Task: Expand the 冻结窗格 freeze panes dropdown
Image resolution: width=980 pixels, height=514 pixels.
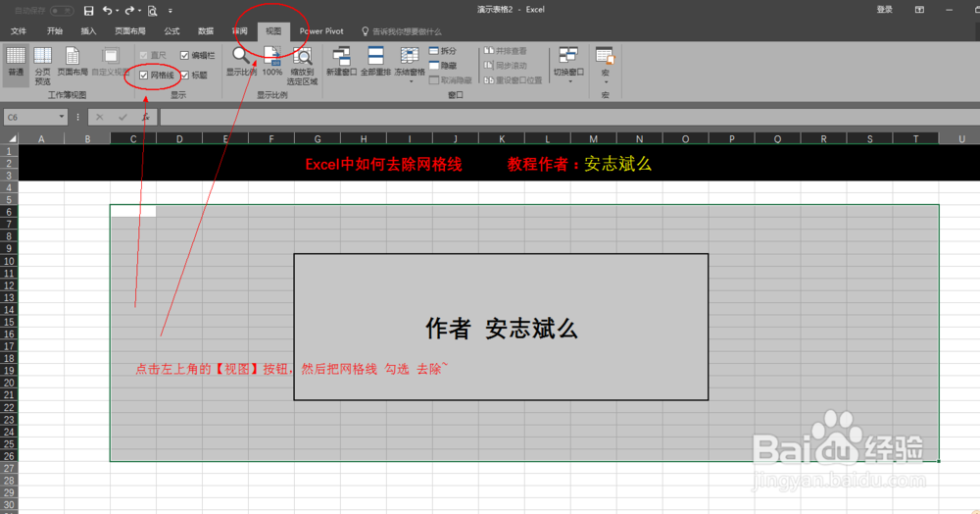Action: tap(410, 82)
